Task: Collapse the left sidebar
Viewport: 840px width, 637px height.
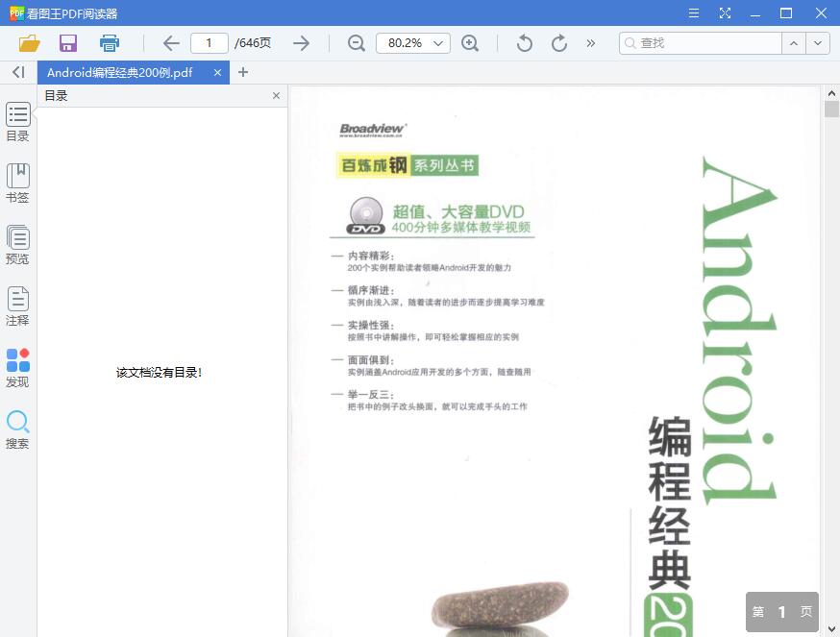Action: (x=17, y=72)
